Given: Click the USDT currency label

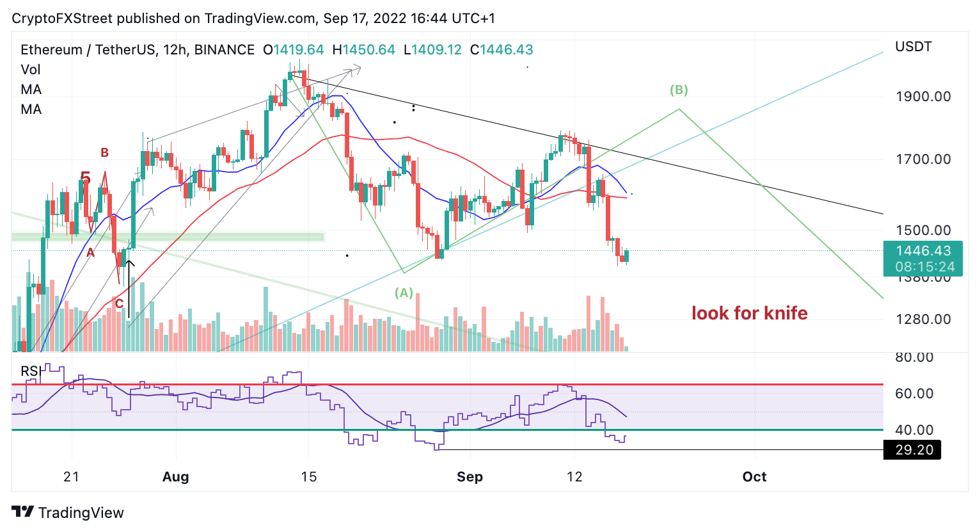Looking at the screenshot, I should point(913,47).
